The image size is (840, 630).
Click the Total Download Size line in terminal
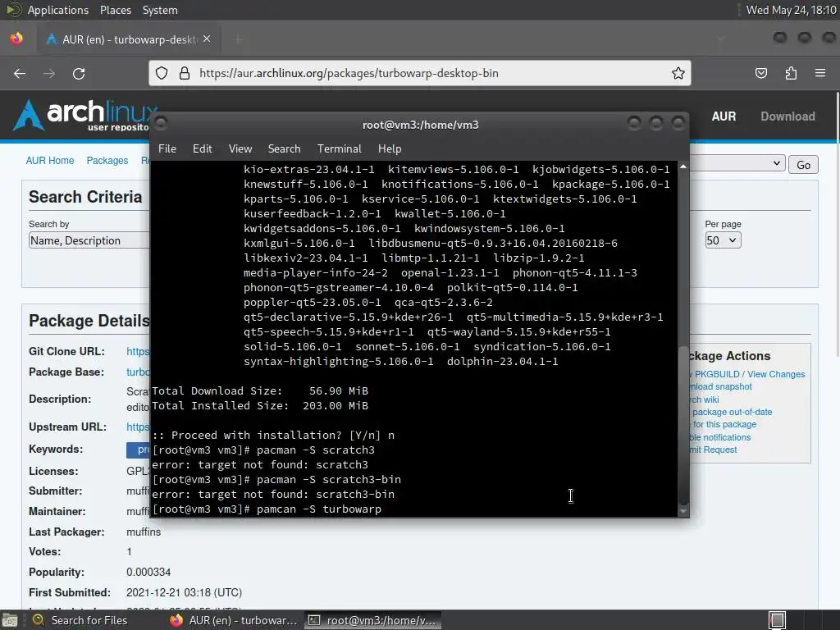(260, 391)
